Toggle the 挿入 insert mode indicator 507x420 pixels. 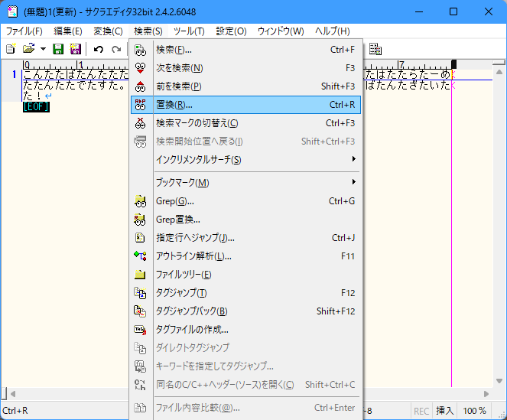click(x=444, y=412)
